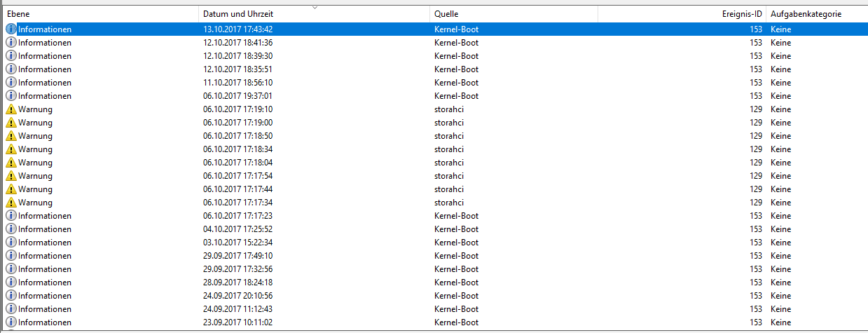Select the date 04.10.2017 17:25:52
Viewport: 868px width, 333px height.
click(x=237, y=229)
